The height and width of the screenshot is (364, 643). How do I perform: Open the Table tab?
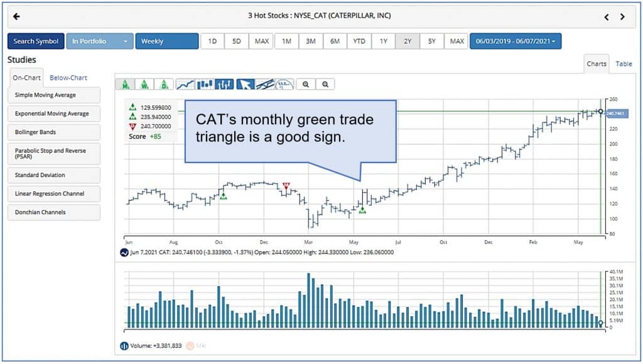click(x=624, y=64)
